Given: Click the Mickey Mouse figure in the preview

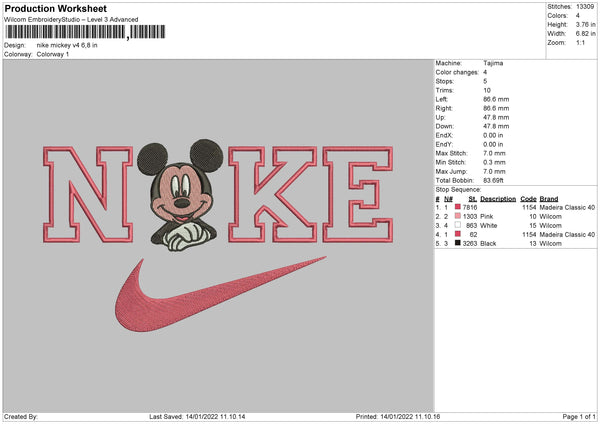Looking at the screenshot, I should (x=181, y=194).
